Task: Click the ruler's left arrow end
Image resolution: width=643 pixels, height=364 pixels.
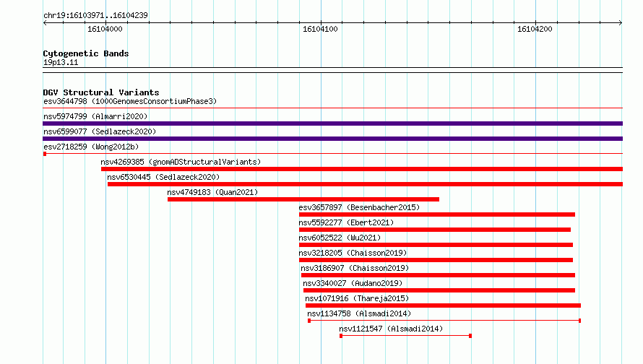Action: [45, 22]
